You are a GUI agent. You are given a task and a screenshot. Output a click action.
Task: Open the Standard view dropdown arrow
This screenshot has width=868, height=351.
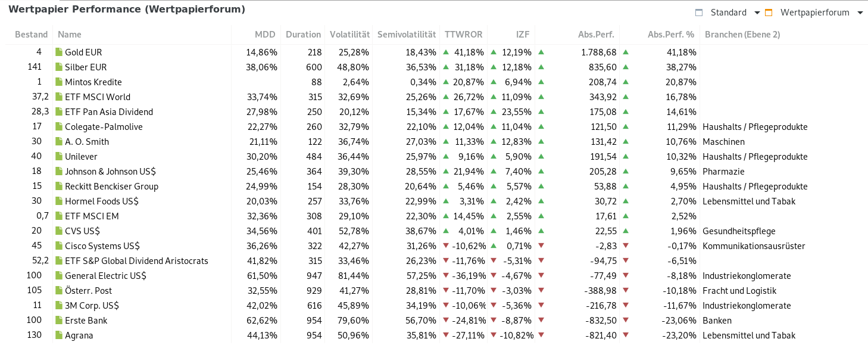point(757,13)
